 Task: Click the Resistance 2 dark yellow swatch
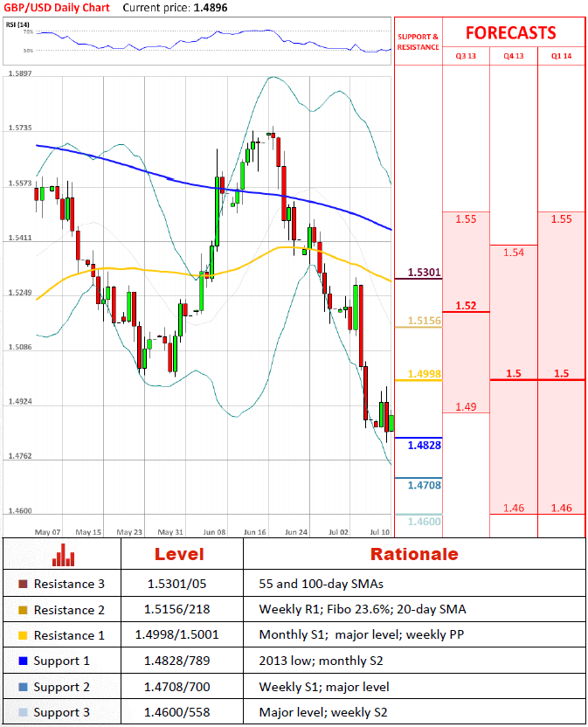tap(23, 610)
